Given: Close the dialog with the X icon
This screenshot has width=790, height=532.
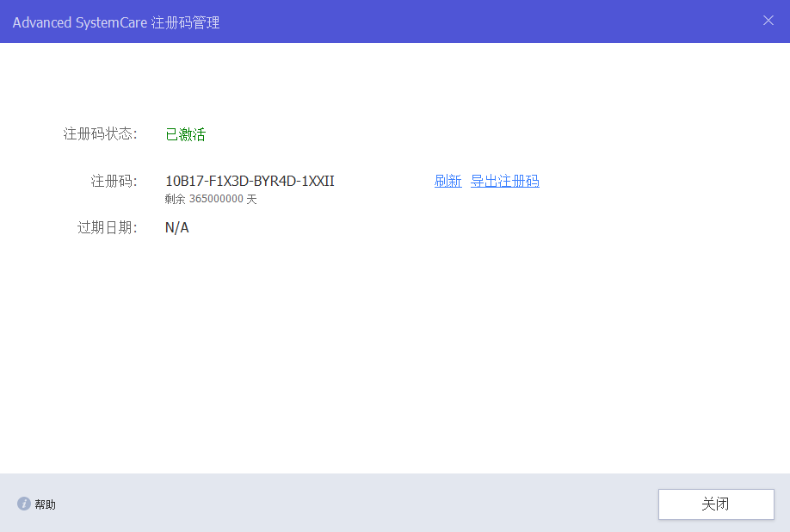Looking at the screenshot, I should coord(768,21).
